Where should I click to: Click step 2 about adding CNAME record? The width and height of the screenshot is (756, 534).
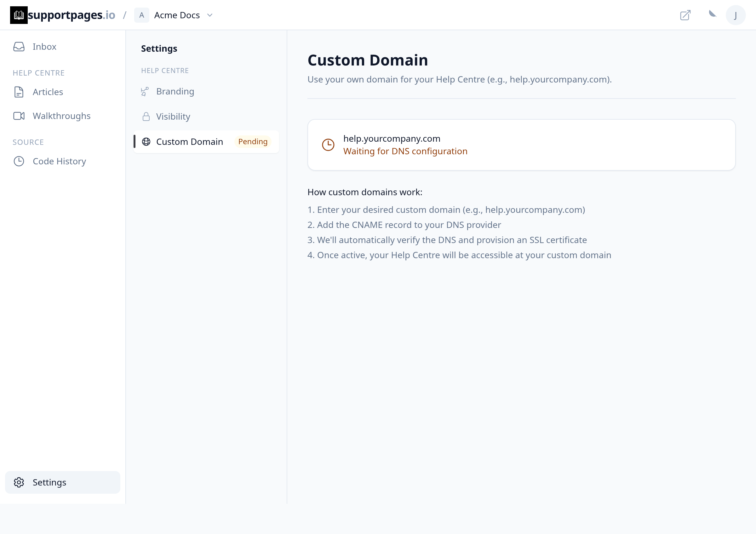(x=404, y=225)
